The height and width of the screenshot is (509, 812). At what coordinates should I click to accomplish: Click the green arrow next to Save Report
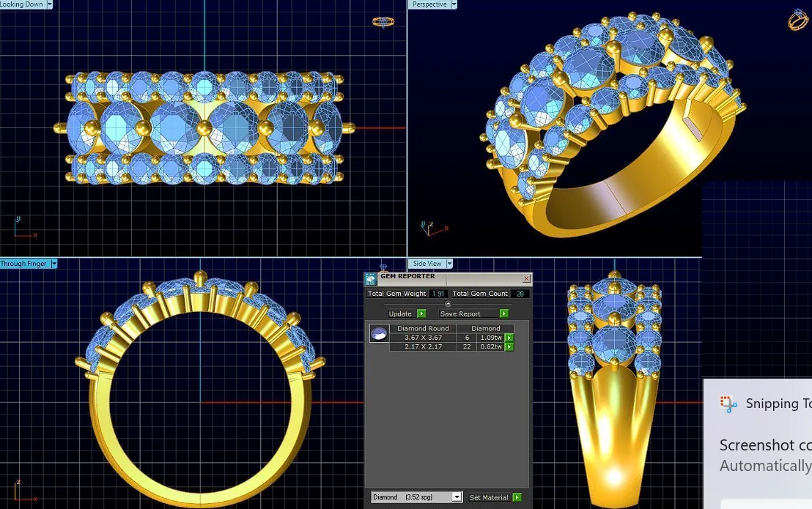[x=504, y=313]
